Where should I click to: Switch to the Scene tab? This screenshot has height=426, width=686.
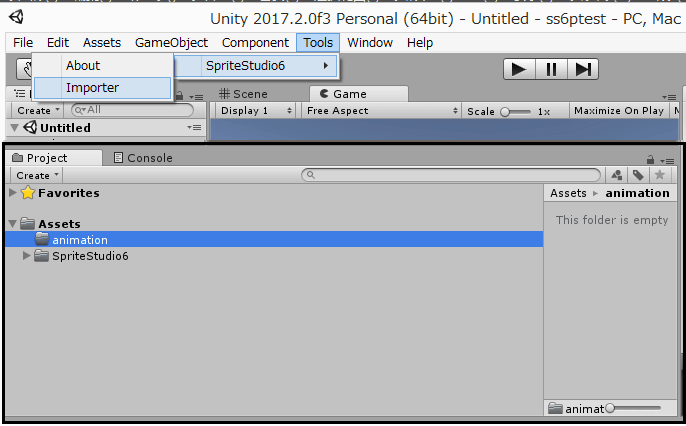coord(243,94)
